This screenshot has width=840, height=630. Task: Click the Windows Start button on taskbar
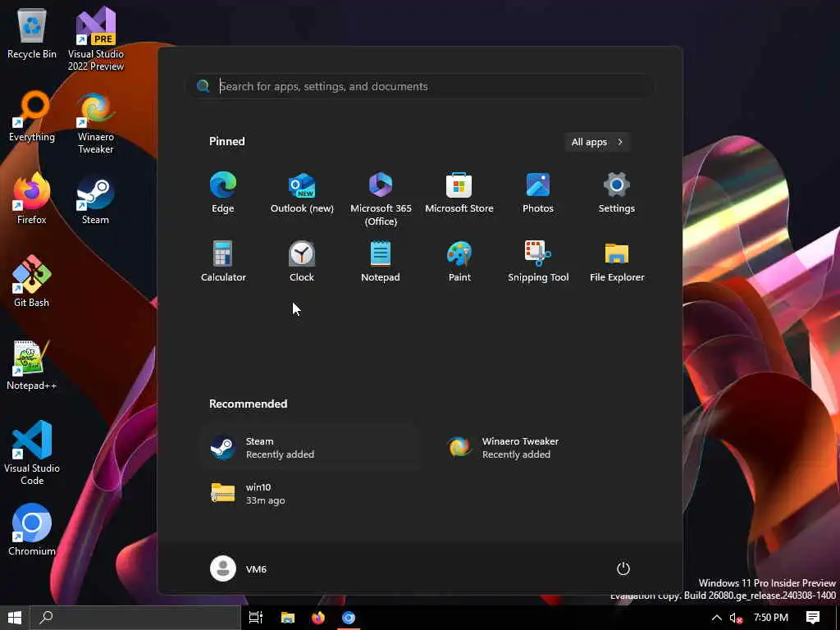[x=15, y=618]
